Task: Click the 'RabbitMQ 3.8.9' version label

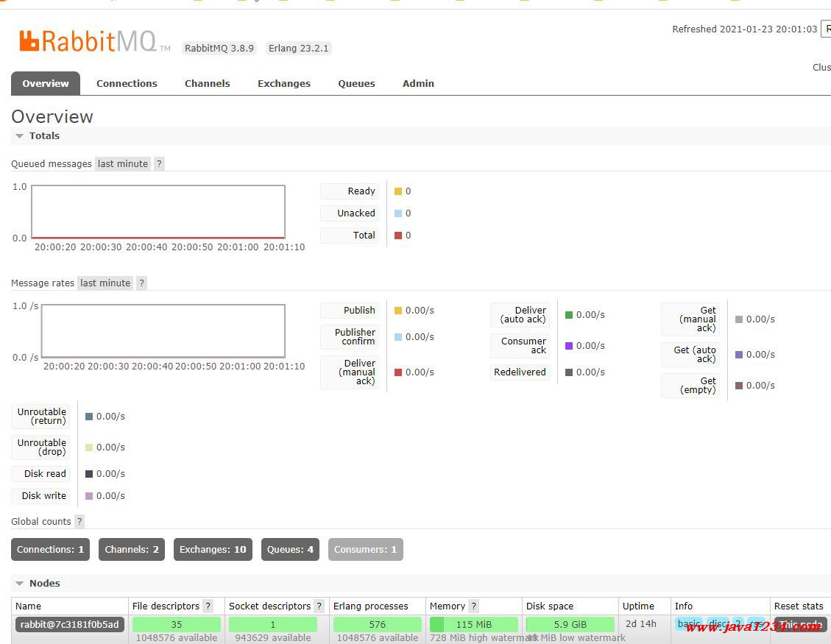Action: tap(219, 49)
